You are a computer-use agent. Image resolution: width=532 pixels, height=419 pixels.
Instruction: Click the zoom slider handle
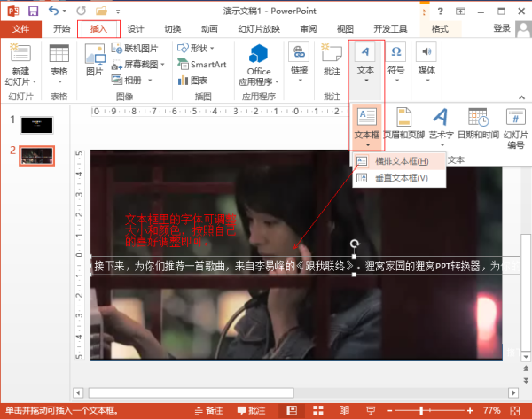point(421,411)
